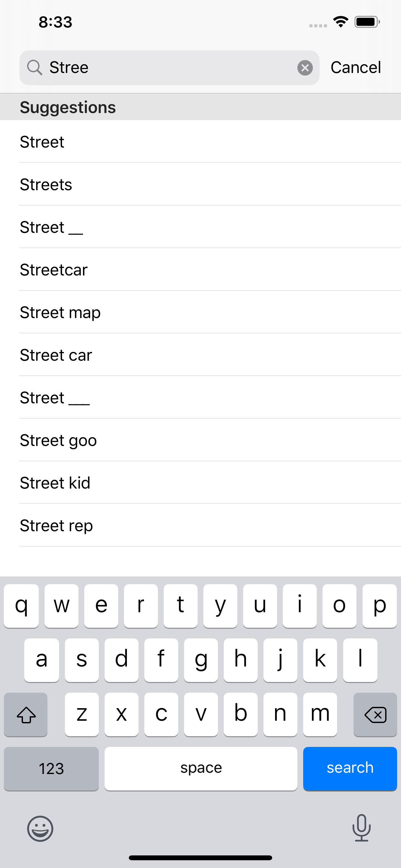This screenshot has height=868, width=401.
Task: Select the "Streetcar" suggestion
Action: pos(54,270)
